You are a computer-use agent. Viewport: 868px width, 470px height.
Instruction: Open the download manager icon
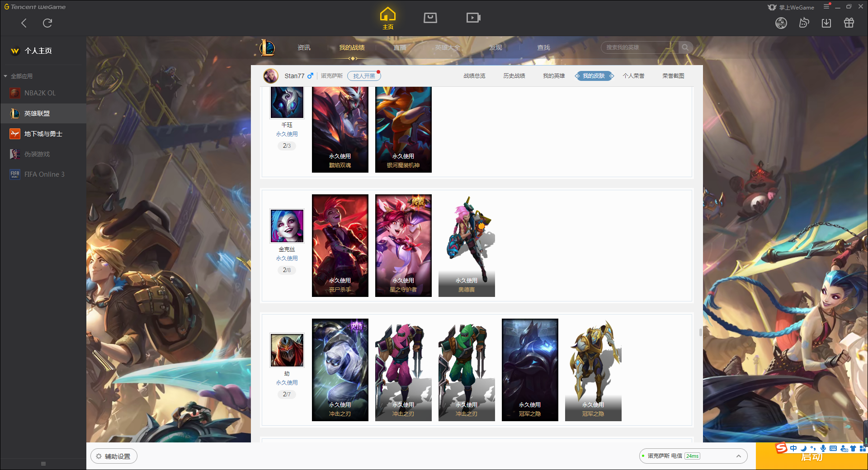826,23
